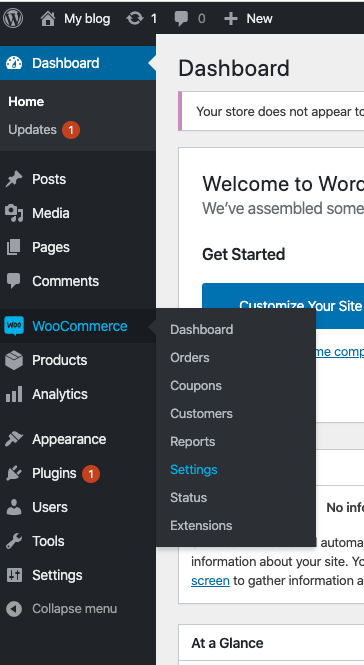364x665 pixels.
Task: Click the updates refresh icon in admin bar
Action: (x=135, y=19)
